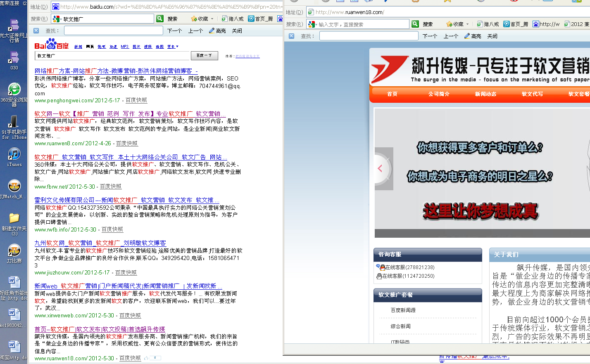Open the http://w Baidu paw bookmark in ruanwen18 window
Viewport: 590px width, 364px height.
click(546, 24)
